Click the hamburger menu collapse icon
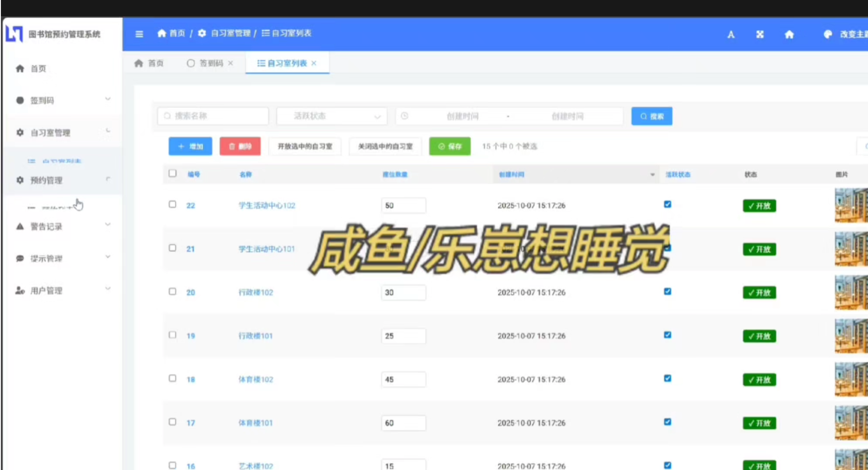This screenshot has width=868, height=470. 139,34
